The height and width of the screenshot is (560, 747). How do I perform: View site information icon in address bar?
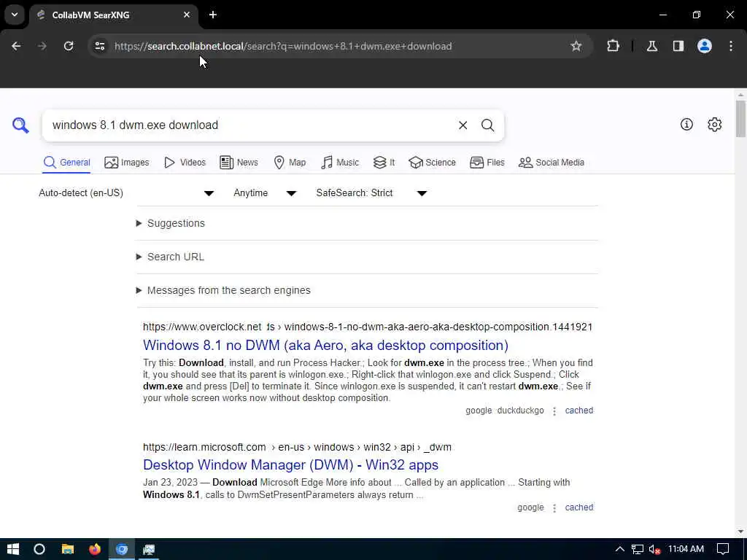99,46
